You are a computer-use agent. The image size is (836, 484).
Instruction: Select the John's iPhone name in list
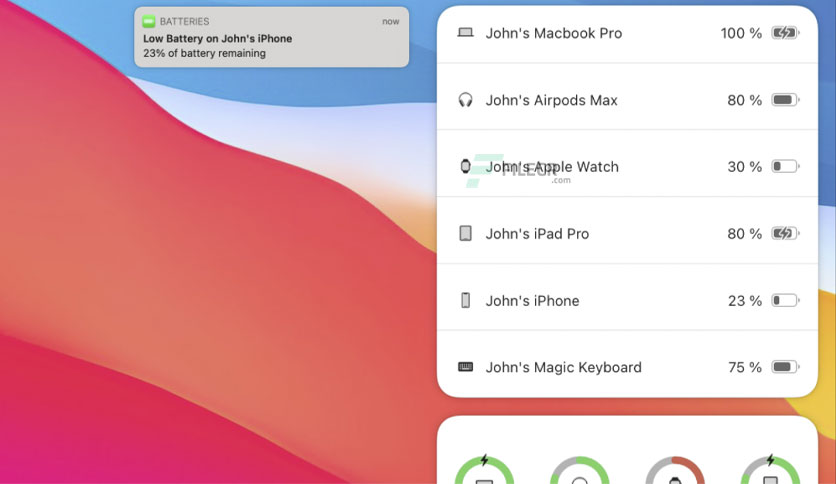click(x=532, y=301)
